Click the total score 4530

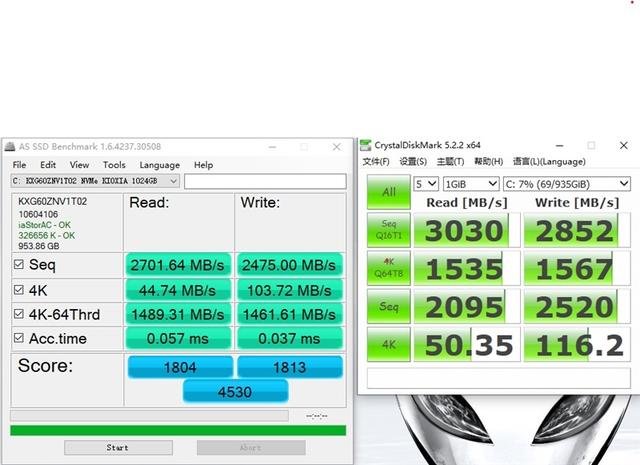point(235,392)
